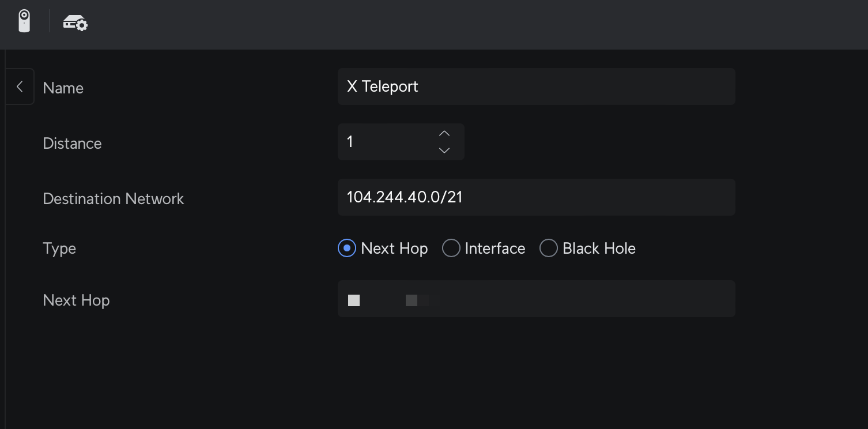This screenshot has height=429, width=868.
Task: Click the back chevron beside Name
Action: [20, 86]
